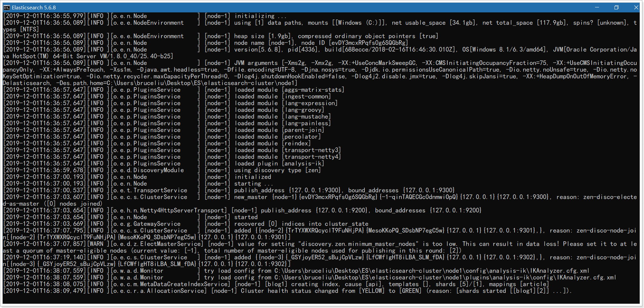Select the "initializing ..." log message
The image size is (644, 308).
click(x=260, y=16)
